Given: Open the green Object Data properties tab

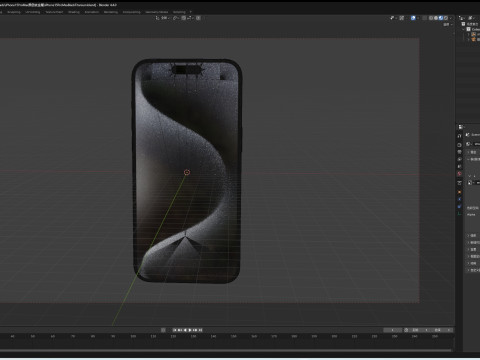Looking at the screenshot, I should (459, 214).
